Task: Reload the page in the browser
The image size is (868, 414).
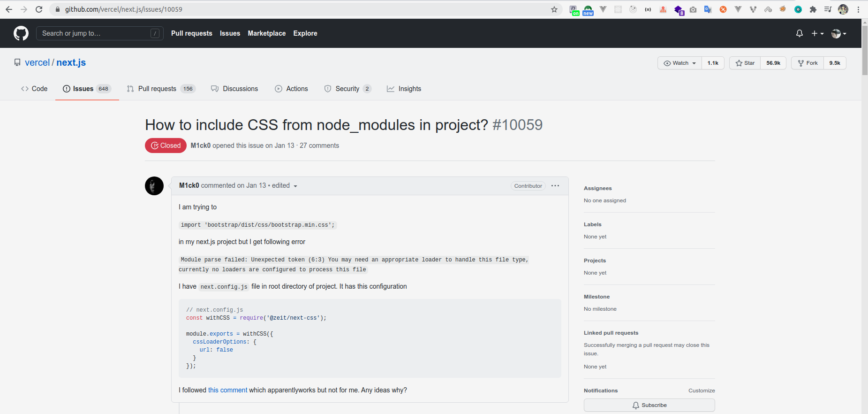Action: 39,9
